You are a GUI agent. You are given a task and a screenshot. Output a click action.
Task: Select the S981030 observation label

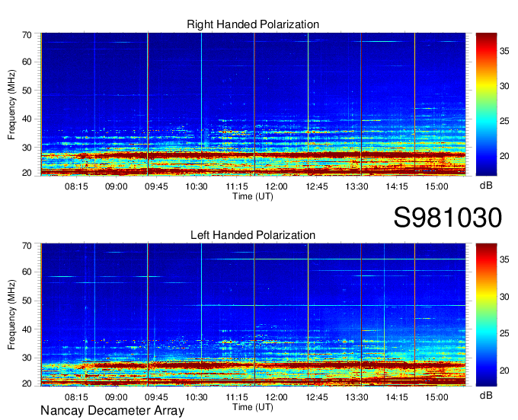click(x=448, y=218)
